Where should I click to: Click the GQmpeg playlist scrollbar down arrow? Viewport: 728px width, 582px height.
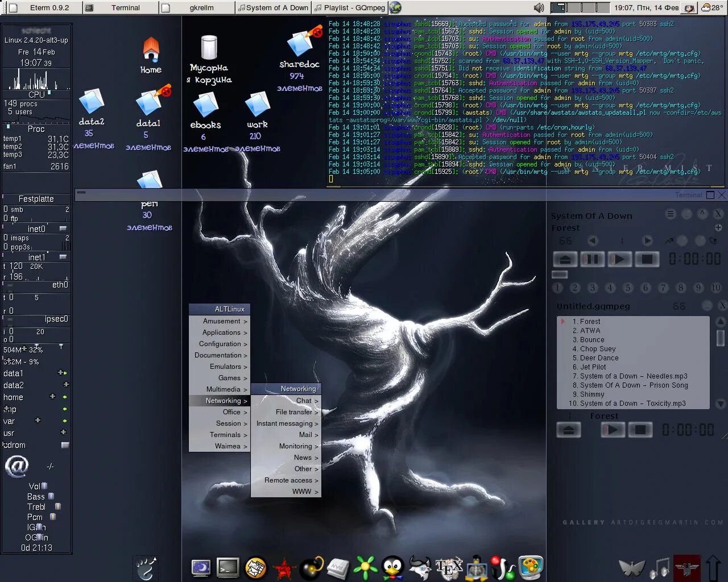pos(721,404)
